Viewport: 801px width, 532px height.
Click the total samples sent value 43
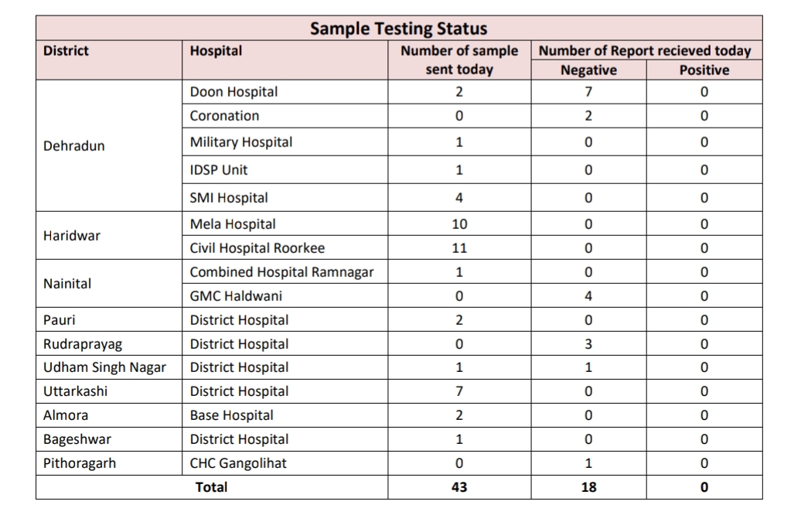[x=458, y=487]
